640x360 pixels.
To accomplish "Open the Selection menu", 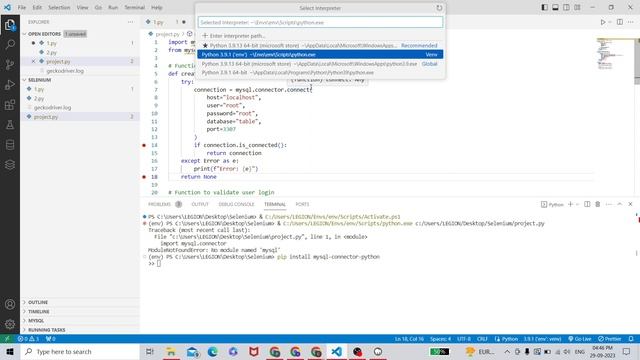I will 59,7.
